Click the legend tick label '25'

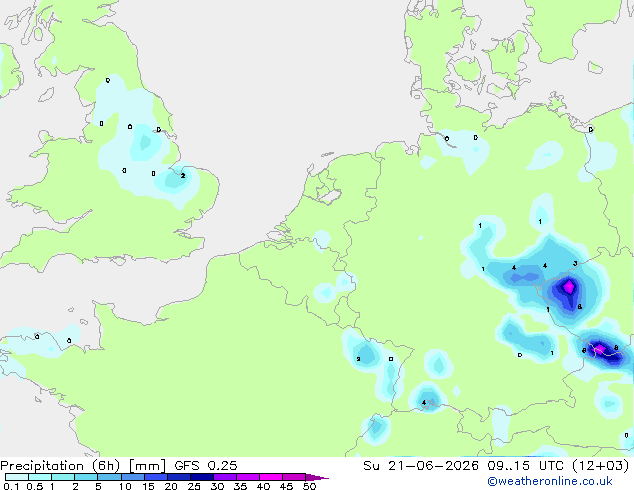(x=194, y=486)
